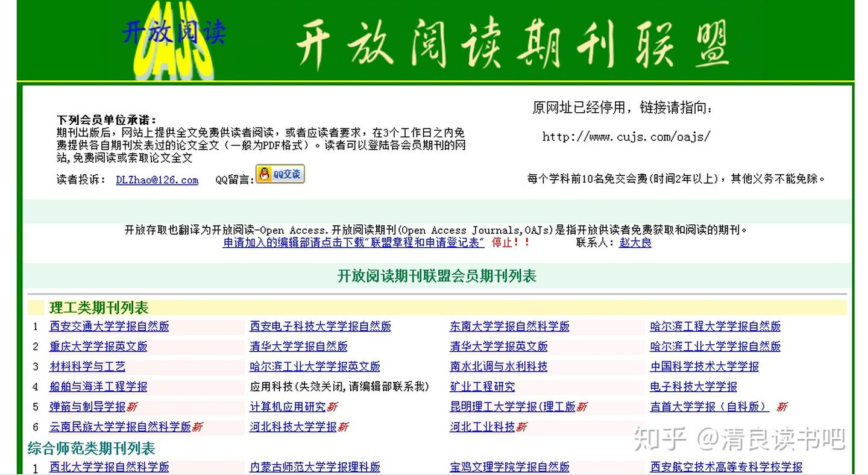Viewport: 868px width, 475px height.
Task: Open 西安电子科技大学学报自然版 link
Action: point(321,326)
